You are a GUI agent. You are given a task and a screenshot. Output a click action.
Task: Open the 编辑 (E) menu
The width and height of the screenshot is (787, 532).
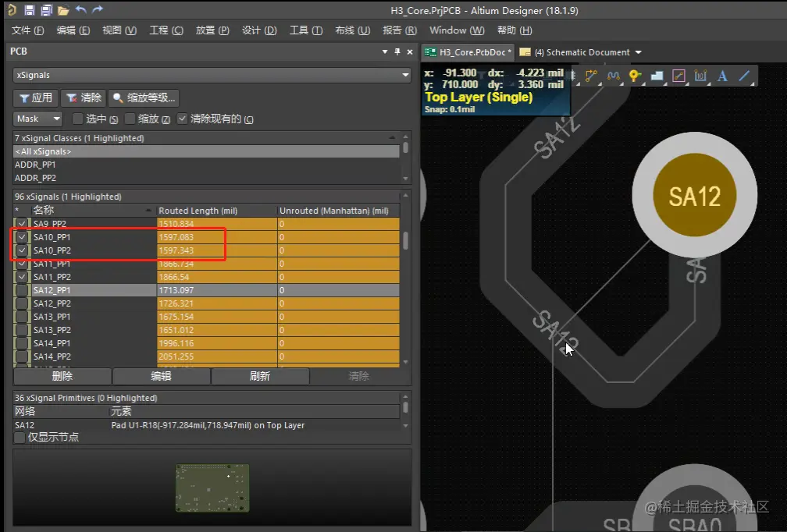73,30
